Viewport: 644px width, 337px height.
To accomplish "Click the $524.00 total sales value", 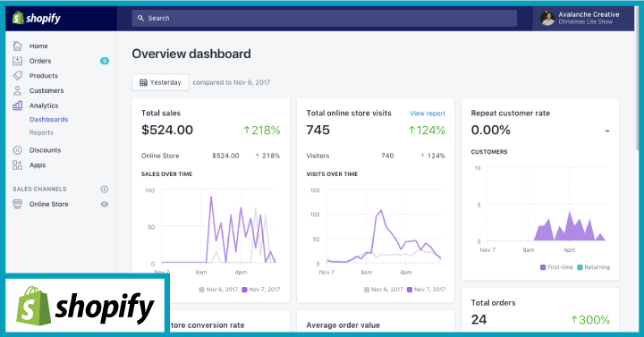I will 167,131.
